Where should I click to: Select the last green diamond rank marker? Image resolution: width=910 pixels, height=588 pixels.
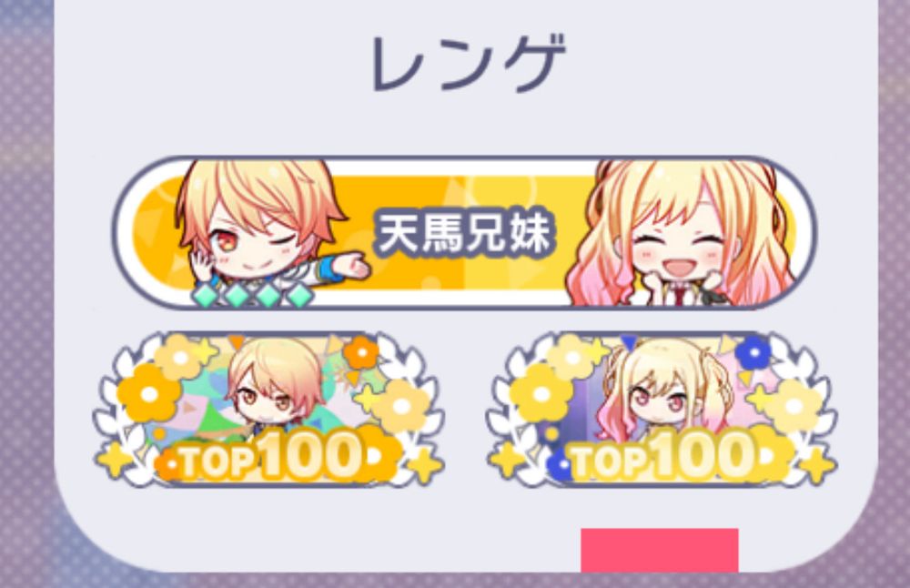pos(300,296)
